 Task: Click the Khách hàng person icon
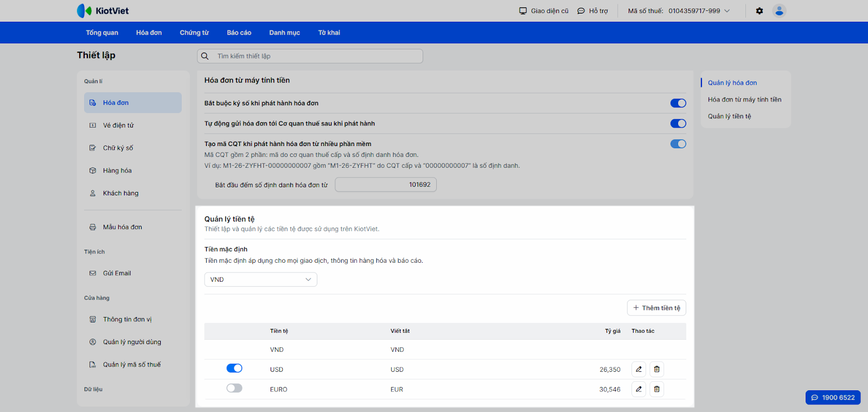tap(93, 193)
